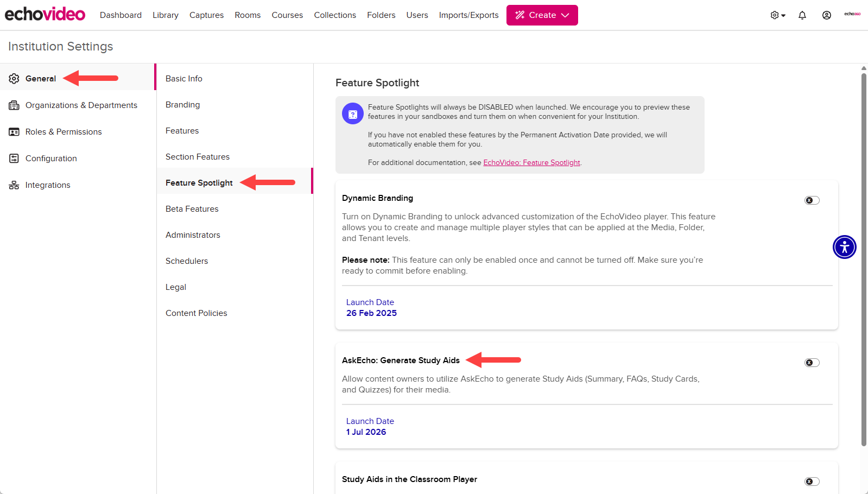This screenshot has height=494, width=868.
Task: Click the 1 Jul 2026 launch date
Action: tap(366, 432)
